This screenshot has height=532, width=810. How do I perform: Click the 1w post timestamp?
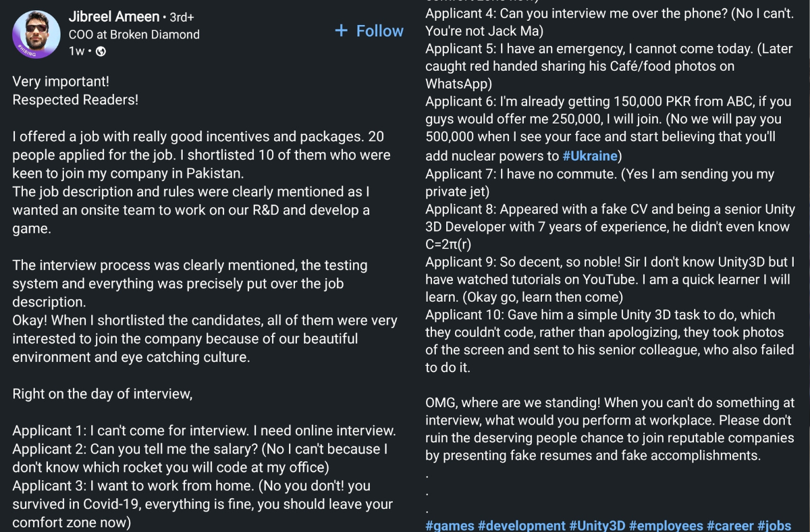click(76, 51)
